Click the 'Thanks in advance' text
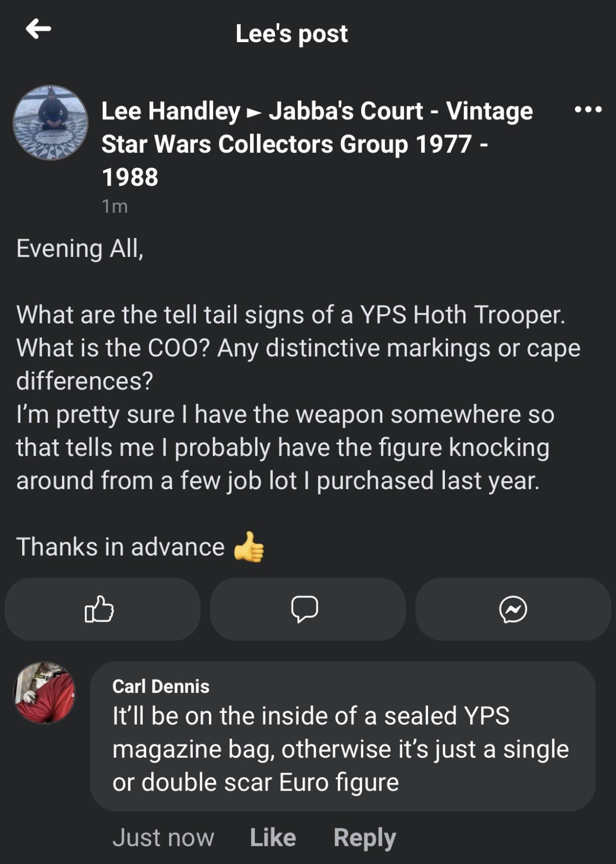 [120, 547]
